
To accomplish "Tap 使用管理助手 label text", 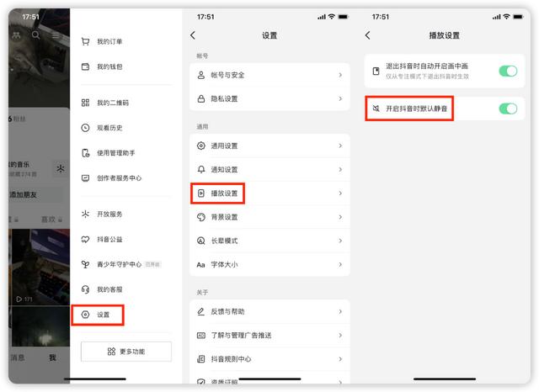I will pos(116,153).
